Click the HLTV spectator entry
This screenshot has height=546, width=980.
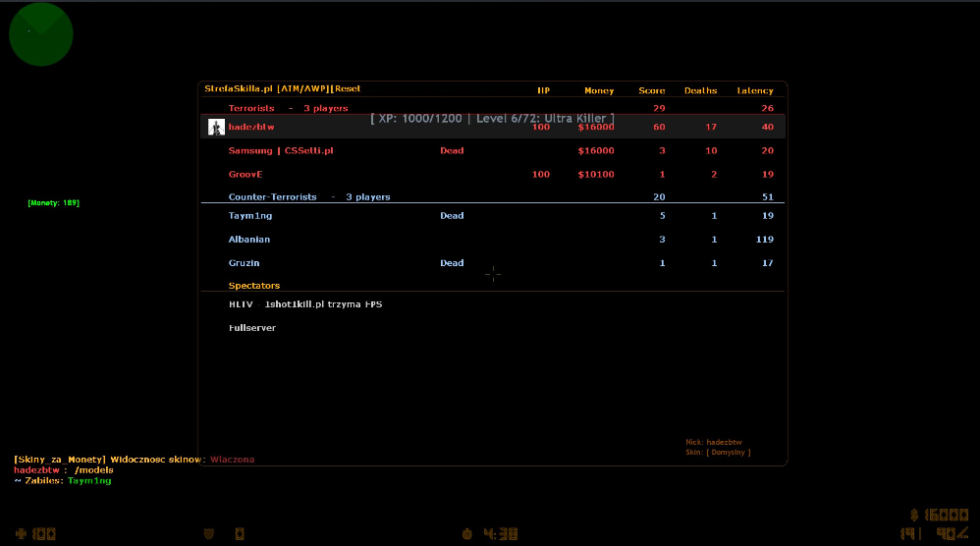[x=305, y=304]
